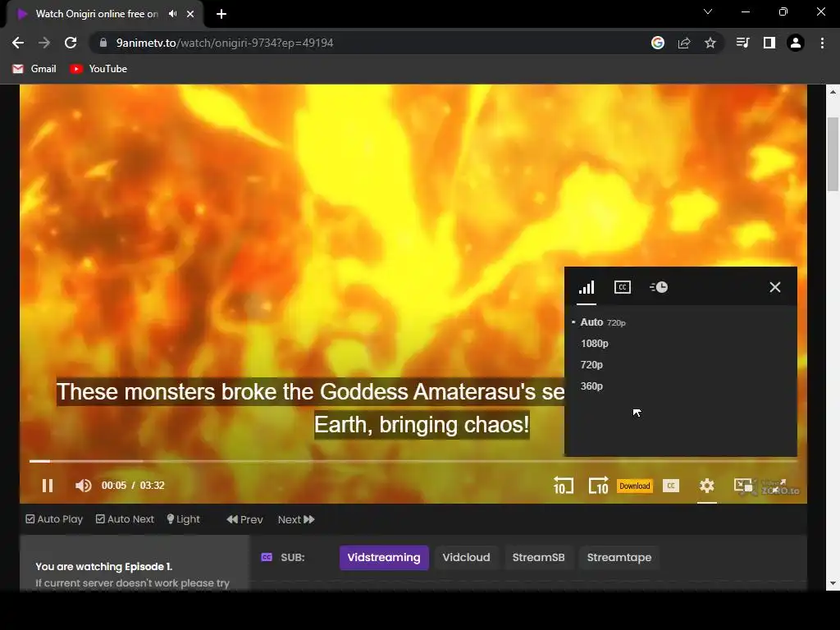Open a new browser tab
This screenshot has width=840, height=630.
pyautogui.click(x=221, y=14)
